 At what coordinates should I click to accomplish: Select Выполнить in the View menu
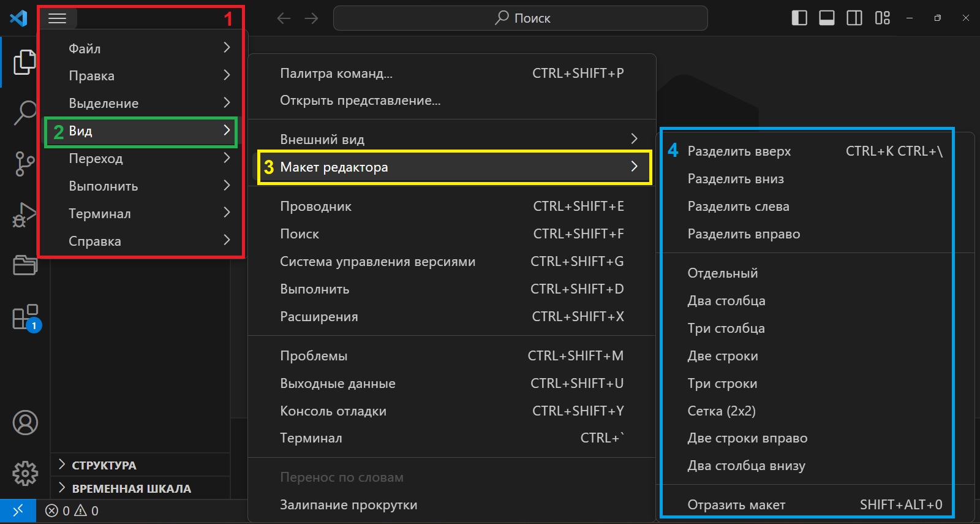[x=452, y=289]
